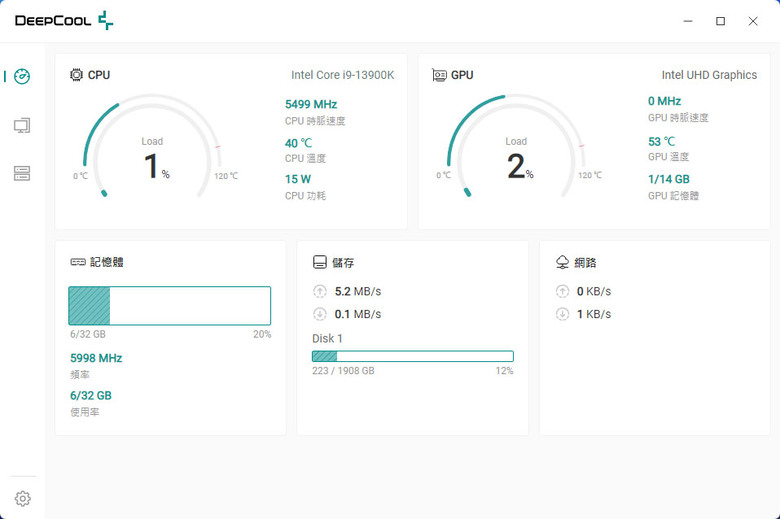Click the DeepCool logo
This screenshot has width=780, height=519.
pos(64,20)
